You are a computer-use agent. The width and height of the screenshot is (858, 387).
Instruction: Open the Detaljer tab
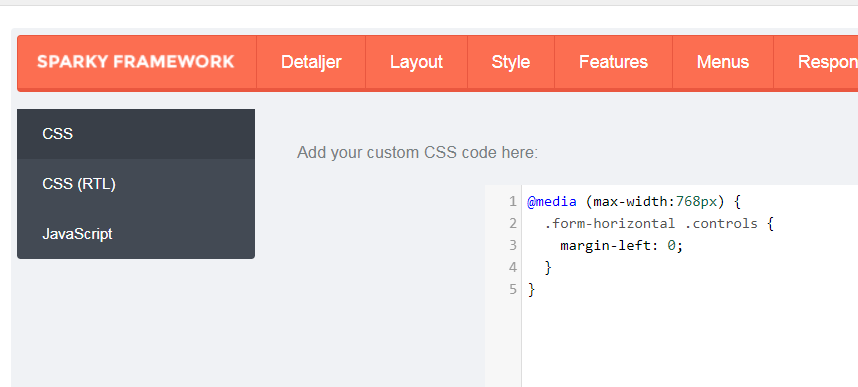coord(311,62)
